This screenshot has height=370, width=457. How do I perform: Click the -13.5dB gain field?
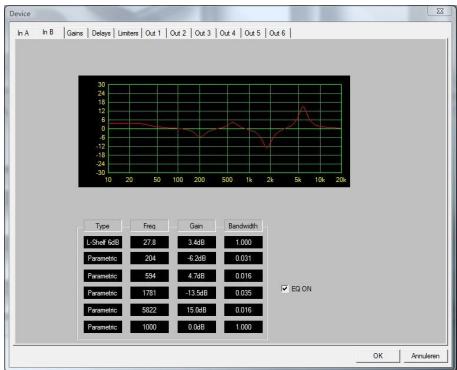[197, 293]
